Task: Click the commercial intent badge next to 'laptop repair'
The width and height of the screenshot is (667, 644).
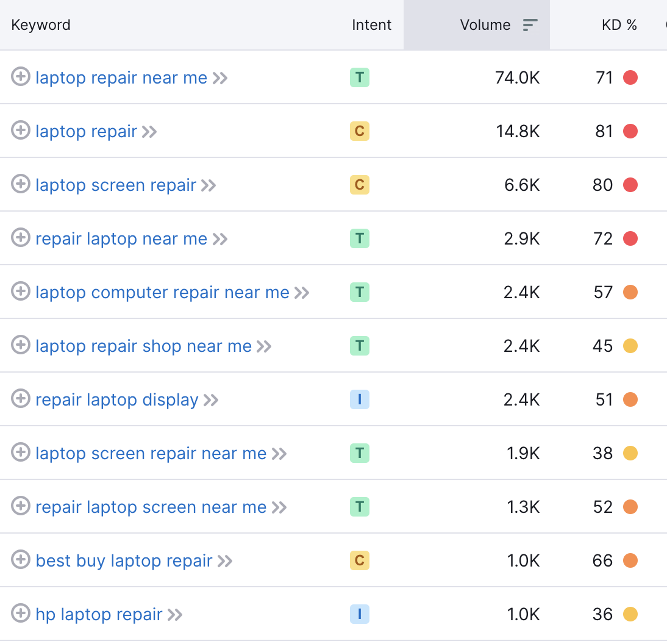Action: (x=360, y=131)
